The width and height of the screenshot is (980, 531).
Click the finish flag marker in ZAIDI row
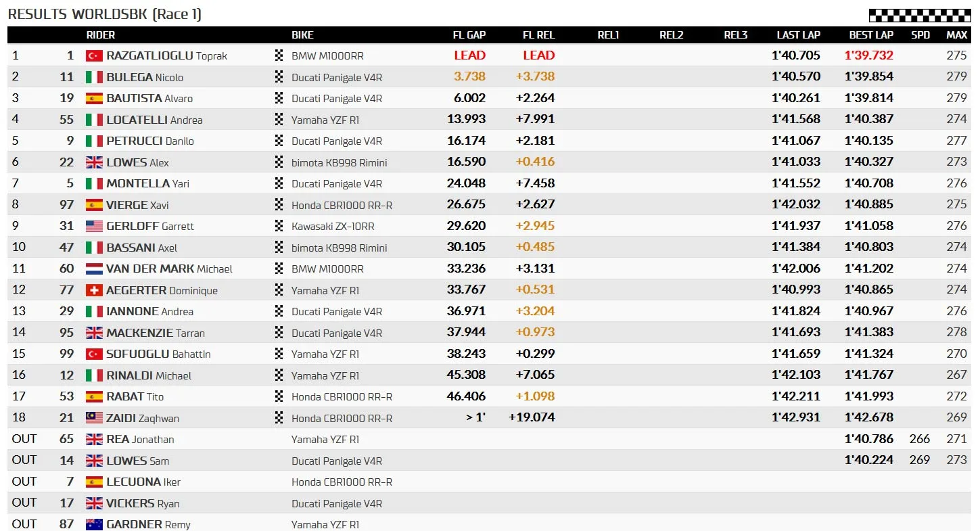[x=279, y=418]
